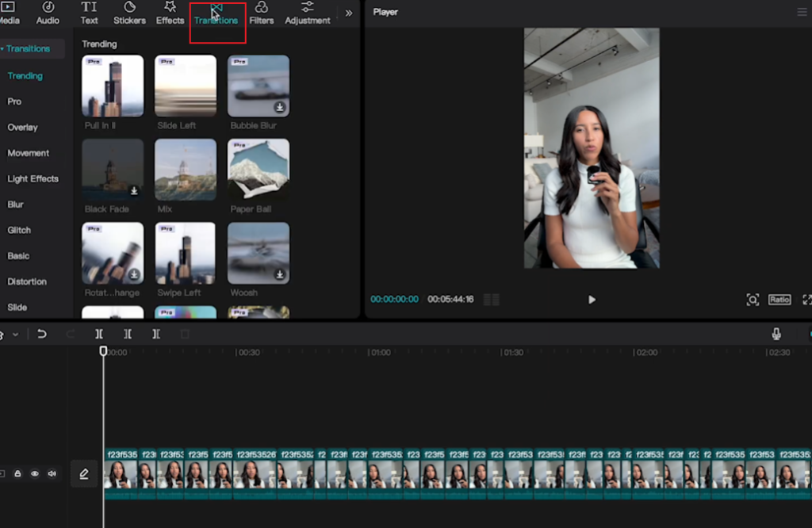Open the Effects tab
The width and height of the screenshot is (812, 528).
170,13
